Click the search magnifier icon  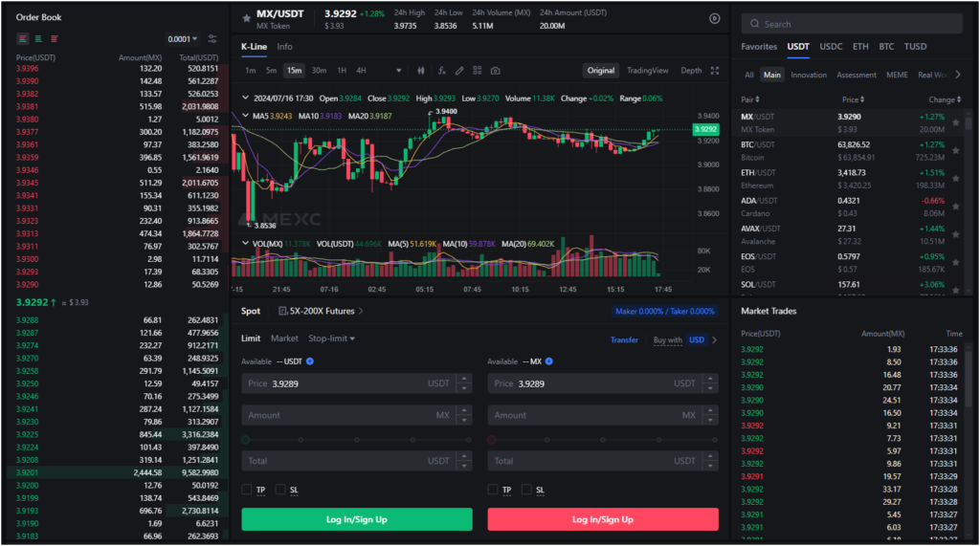(x=754, y=24)
